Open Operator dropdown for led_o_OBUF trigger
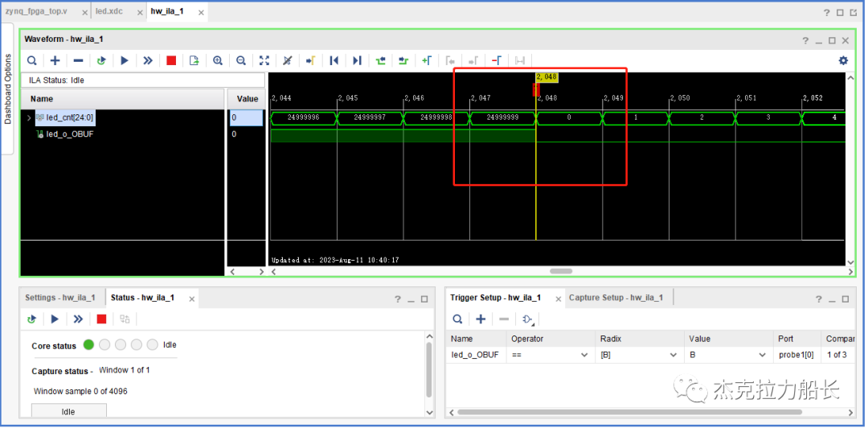 583,355
